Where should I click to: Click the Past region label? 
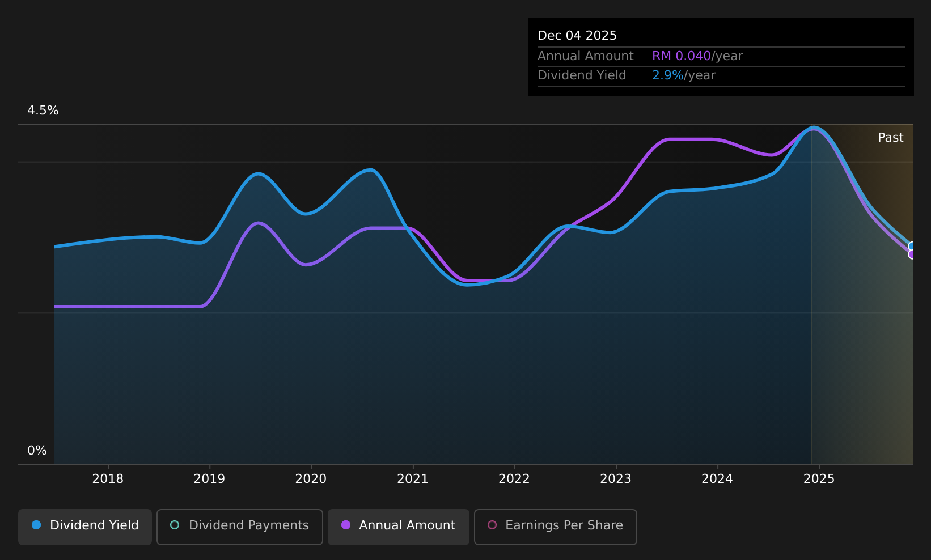click(x=891, y=138)
